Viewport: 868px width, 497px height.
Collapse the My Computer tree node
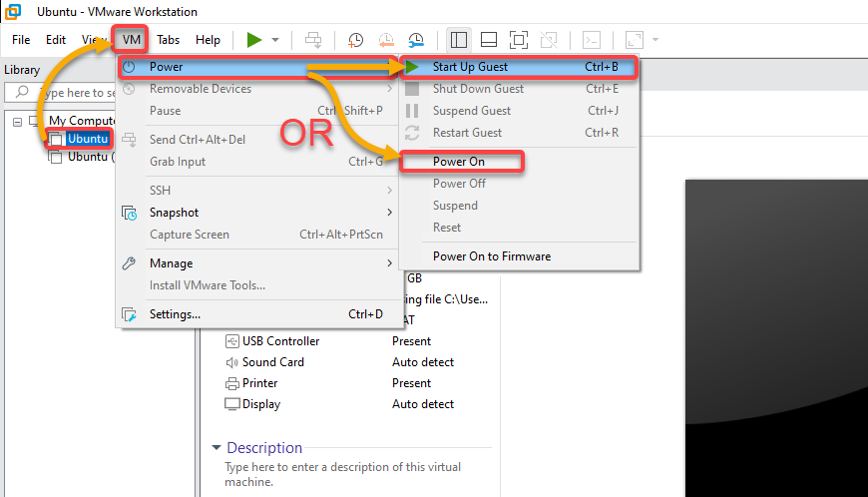[x=17, y=121]
